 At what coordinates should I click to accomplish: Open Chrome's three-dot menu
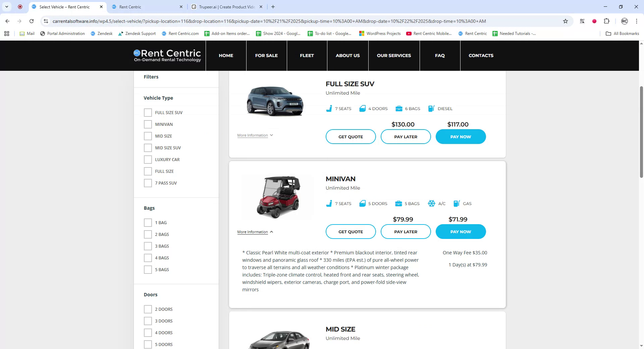tap(636, 21)
